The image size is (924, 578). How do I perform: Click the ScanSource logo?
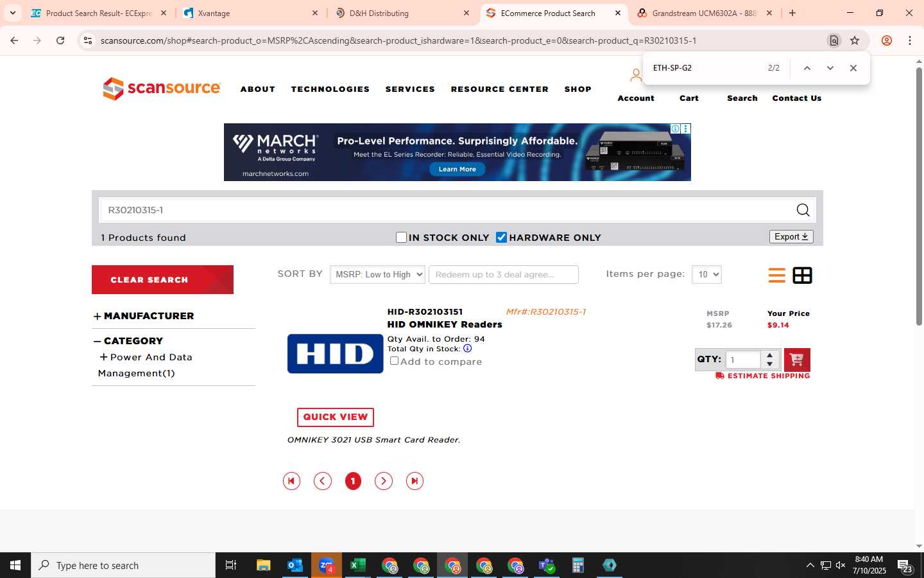[x=162, y=89]
